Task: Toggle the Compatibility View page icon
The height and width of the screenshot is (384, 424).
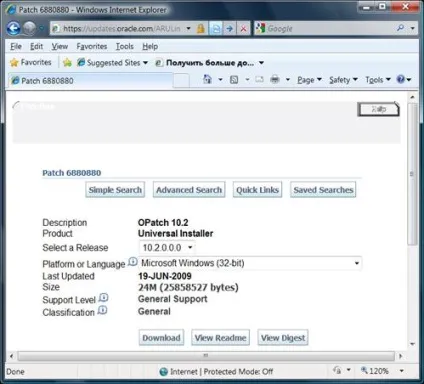Action: (x=216, y=29)
